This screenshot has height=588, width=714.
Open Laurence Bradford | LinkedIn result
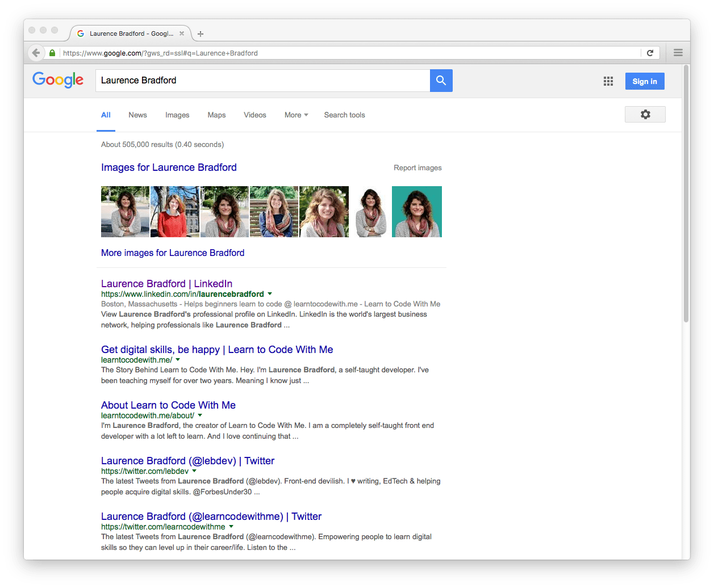[x=166, y=283]
